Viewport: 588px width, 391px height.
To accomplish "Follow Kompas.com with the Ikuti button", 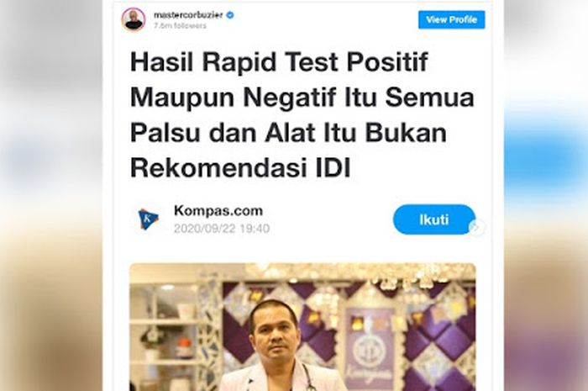I will 434,219.
